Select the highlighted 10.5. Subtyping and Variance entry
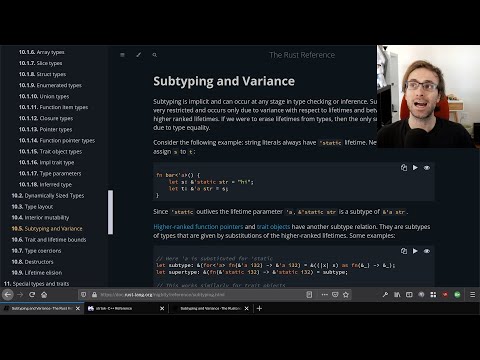This screenshot has width=480, height=360. (x=47, y=229)
